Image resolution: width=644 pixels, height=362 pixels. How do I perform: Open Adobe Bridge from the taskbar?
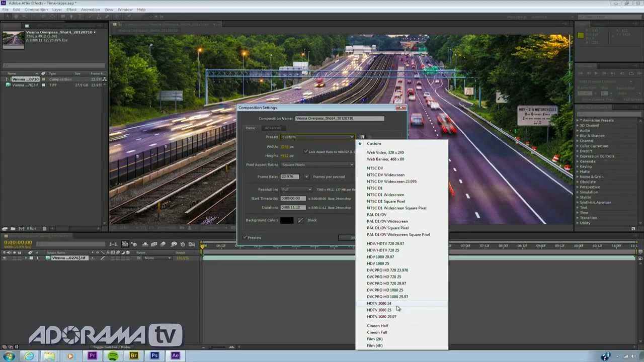point(134,356)
